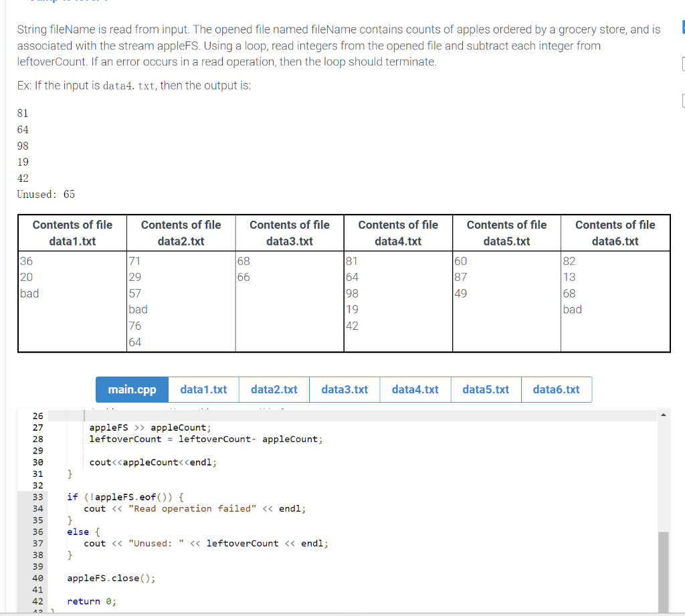
Task: Open the data1.txt file tab
Action: [203, 389]
